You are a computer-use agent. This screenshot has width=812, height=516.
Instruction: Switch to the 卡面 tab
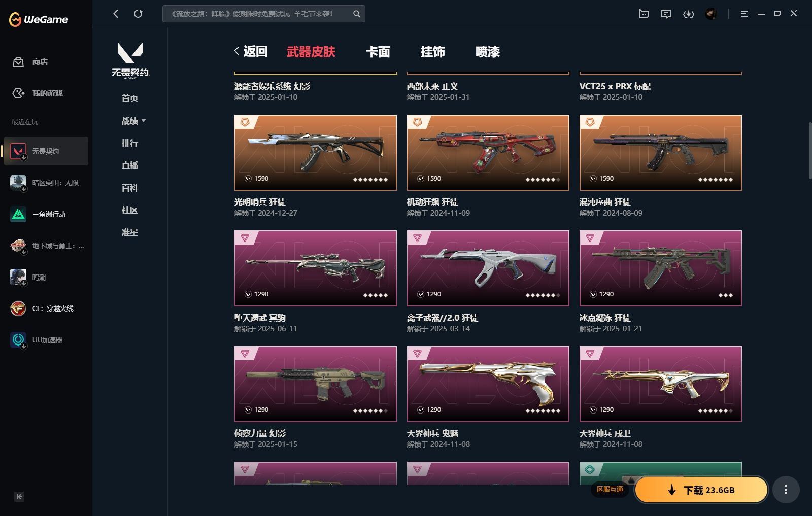pos(378,52)
